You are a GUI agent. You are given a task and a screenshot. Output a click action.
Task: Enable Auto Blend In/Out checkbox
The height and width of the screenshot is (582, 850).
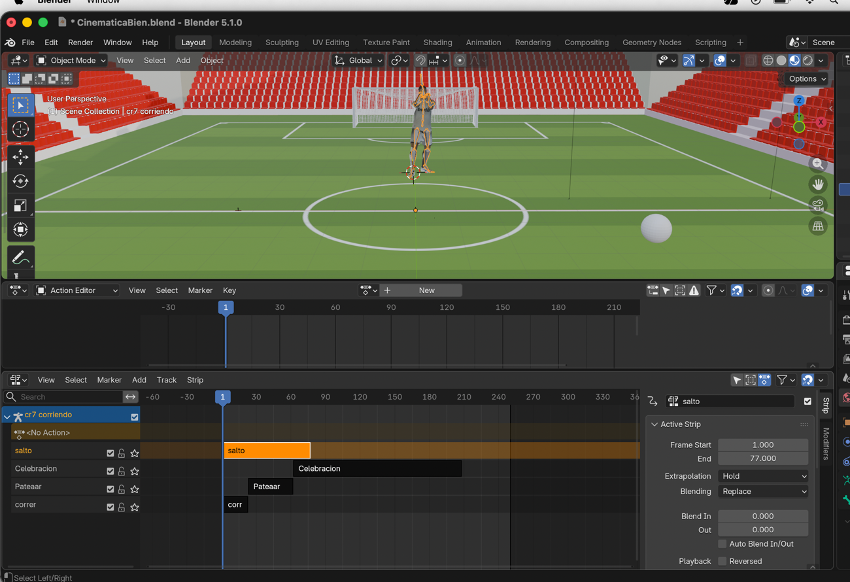tap(723, 544)
